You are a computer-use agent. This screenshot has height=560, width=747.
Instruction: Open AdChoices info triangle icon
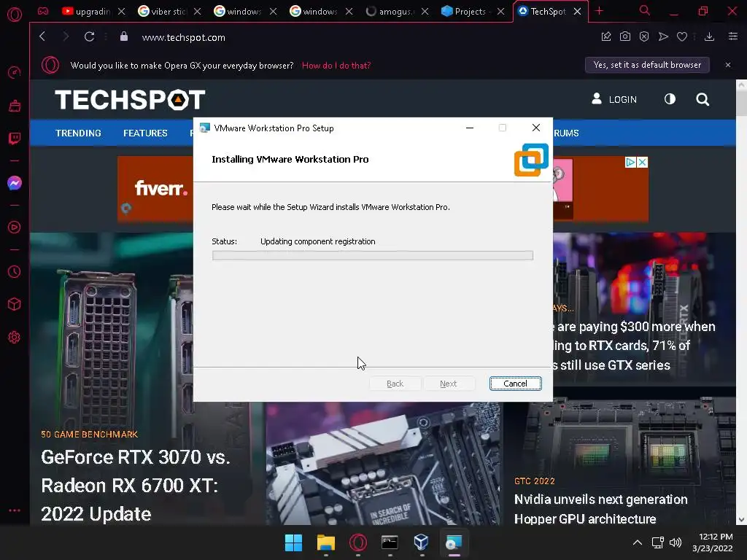630,162
